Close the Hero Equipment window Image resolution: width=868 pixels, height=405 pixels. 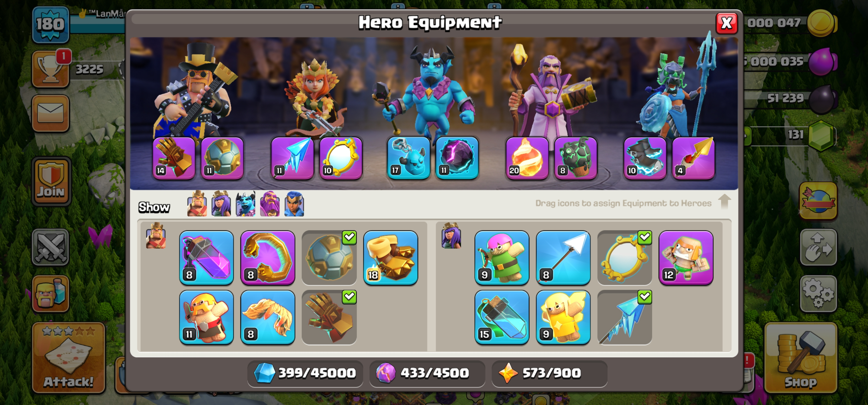pos(727,23)
